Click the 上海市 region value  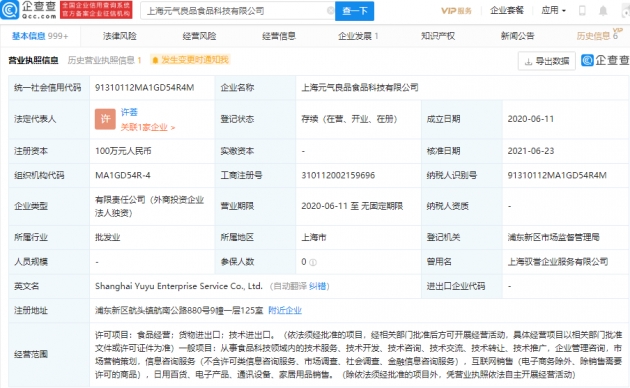coord(314,237)
